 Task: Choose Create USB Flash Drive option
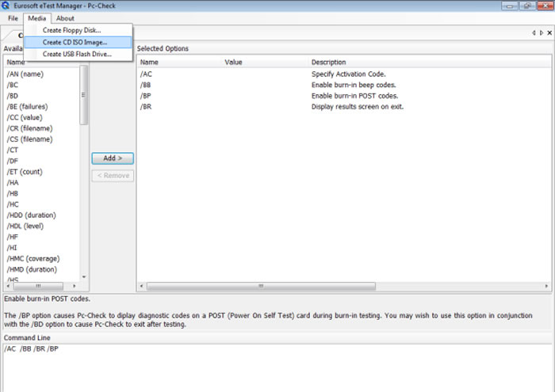click(x=78, y=54)
